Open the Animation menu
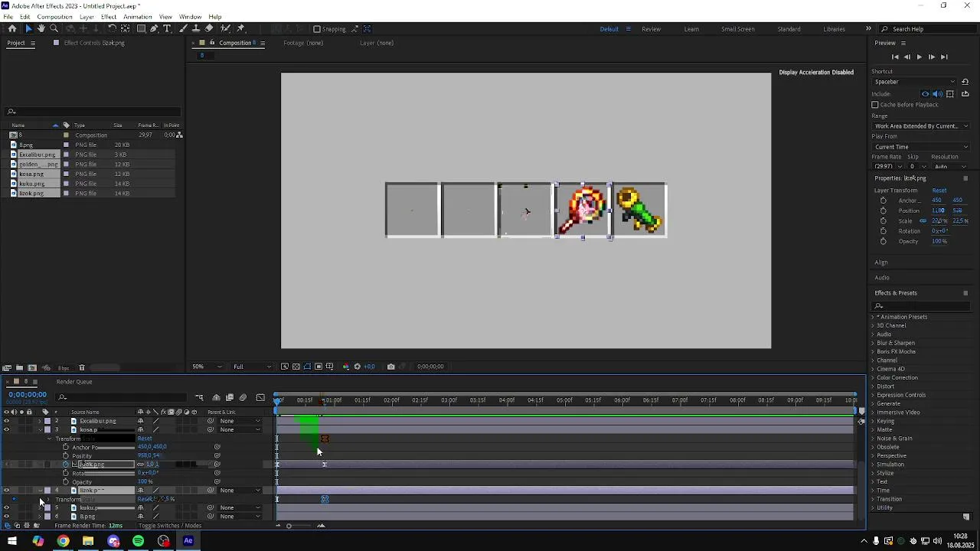Viewport: 980px width, 551px height. 137,17
